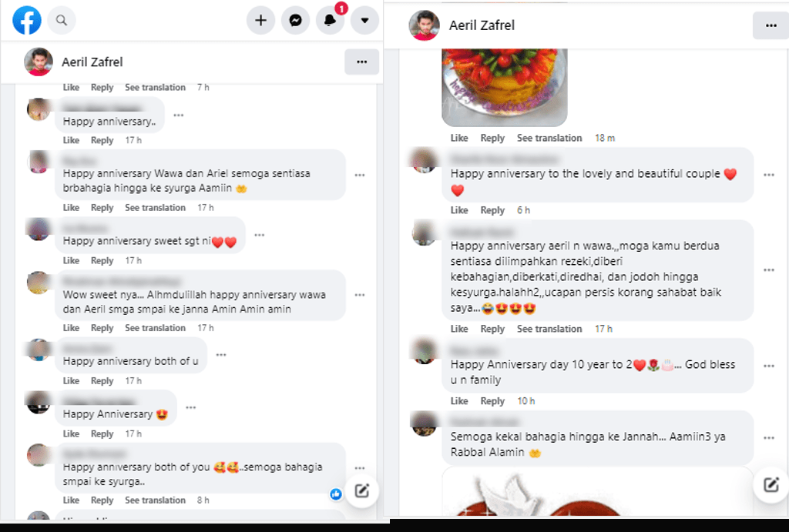Click the left new message compose icon
The height and width of the screenshot is (532, 789).
[x=362, y=490]
